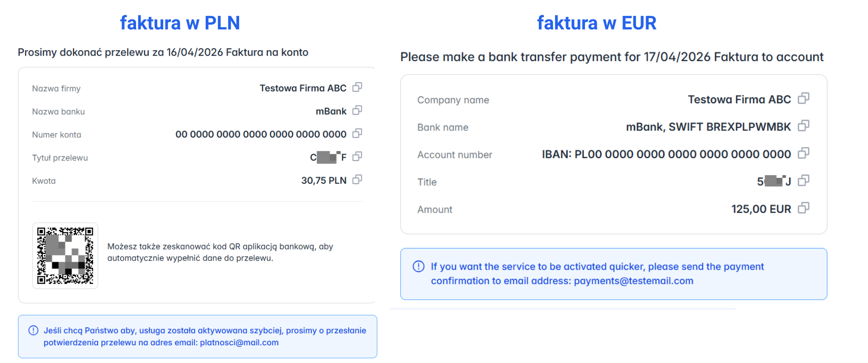Image resolution: width=868 pixels, height=363 pixels.
Task: Click the QR code scanning instruction text
Action: click(x=220, y=252)
